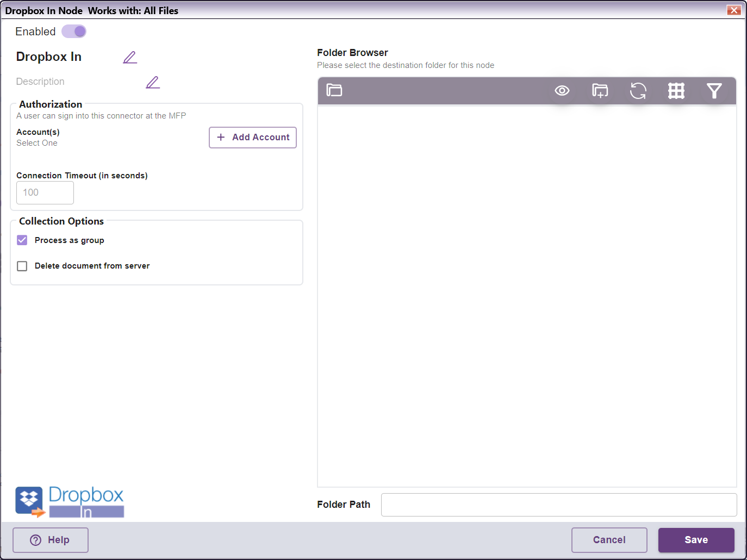
Task: Click the Description placeholder text
Action: click(40, 82)
